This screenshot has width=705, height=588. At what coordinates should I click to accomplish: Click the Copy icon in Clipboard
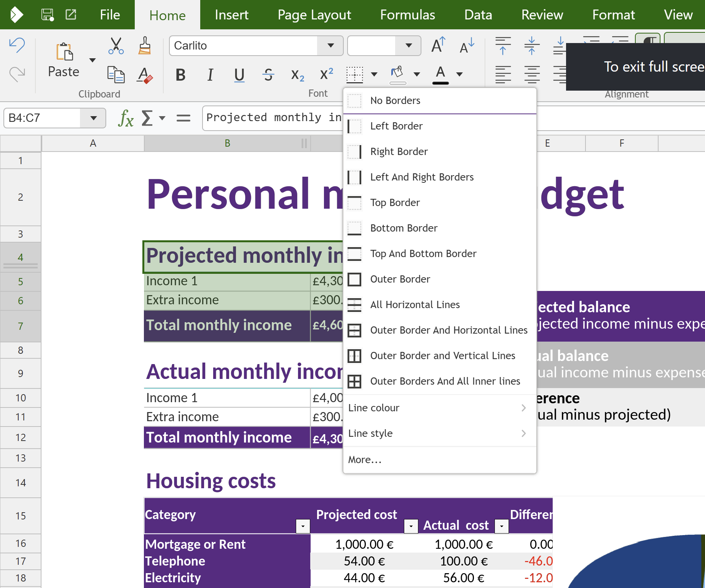pyautogui.click(x=116, y=74)
